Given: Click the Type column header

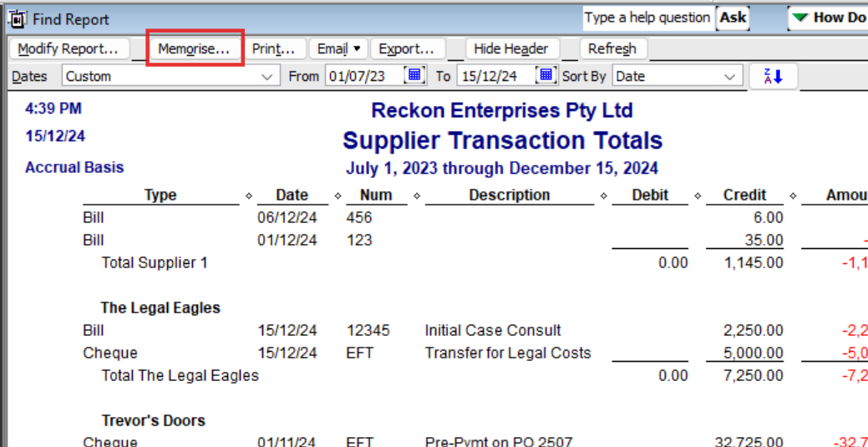Looking at the screenshot, I should 160,195.
